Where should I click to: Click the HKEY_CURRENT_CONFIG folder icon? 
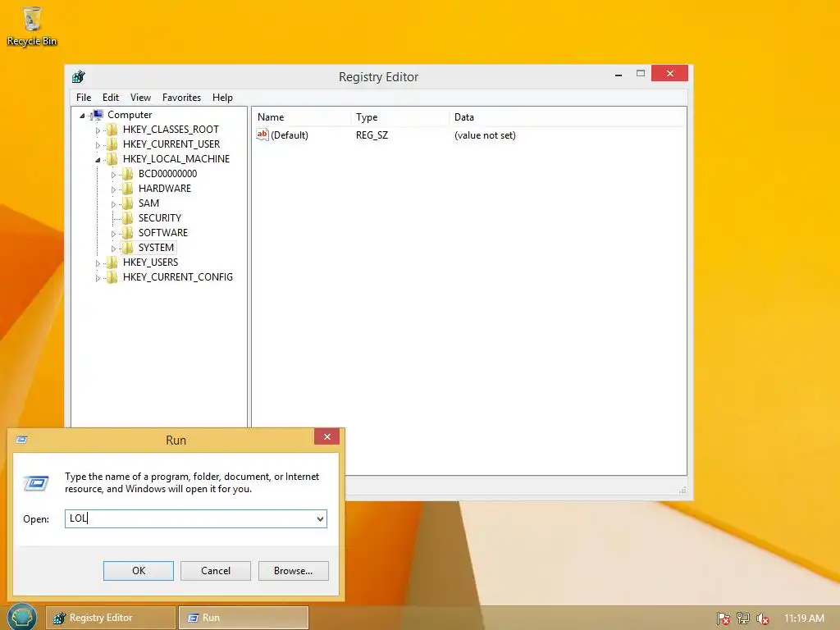coord(112,277)
